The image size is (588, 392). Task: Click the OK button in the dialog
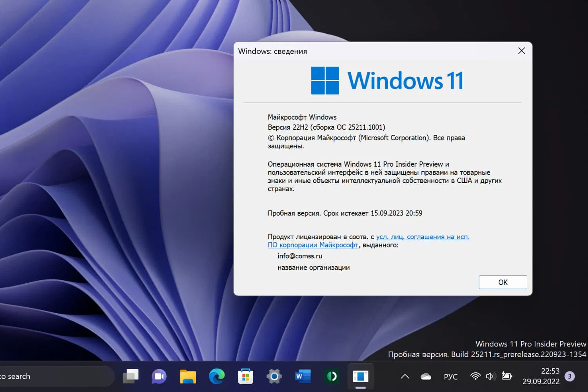coord(503,282)
